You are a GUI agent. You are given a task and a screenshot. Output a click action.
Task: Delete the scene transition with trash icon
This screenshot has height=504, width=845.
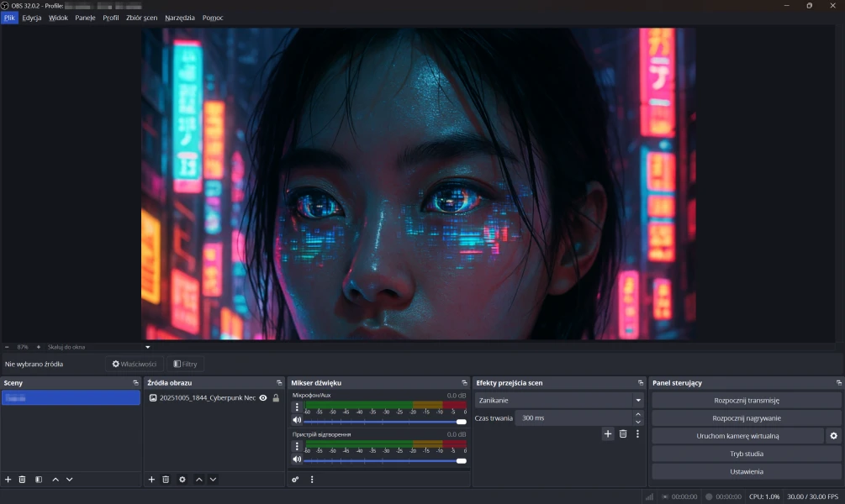623,433
